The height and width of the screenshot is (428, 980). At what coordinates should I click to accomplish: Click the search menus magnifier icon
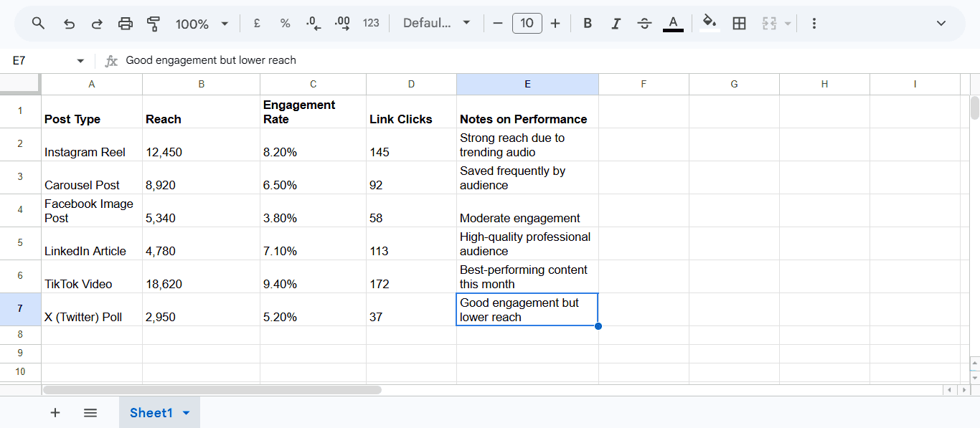coord(39,24)
